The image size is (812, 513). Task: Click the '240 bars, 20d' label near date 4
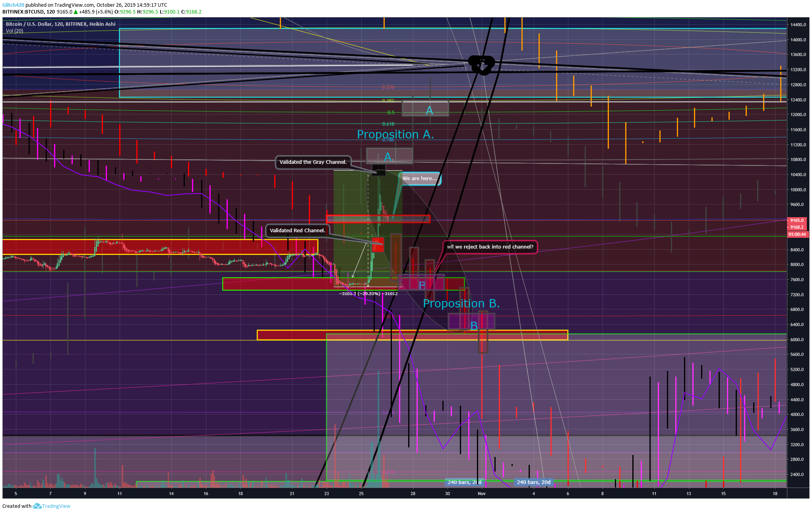click(x=533, y=482)
